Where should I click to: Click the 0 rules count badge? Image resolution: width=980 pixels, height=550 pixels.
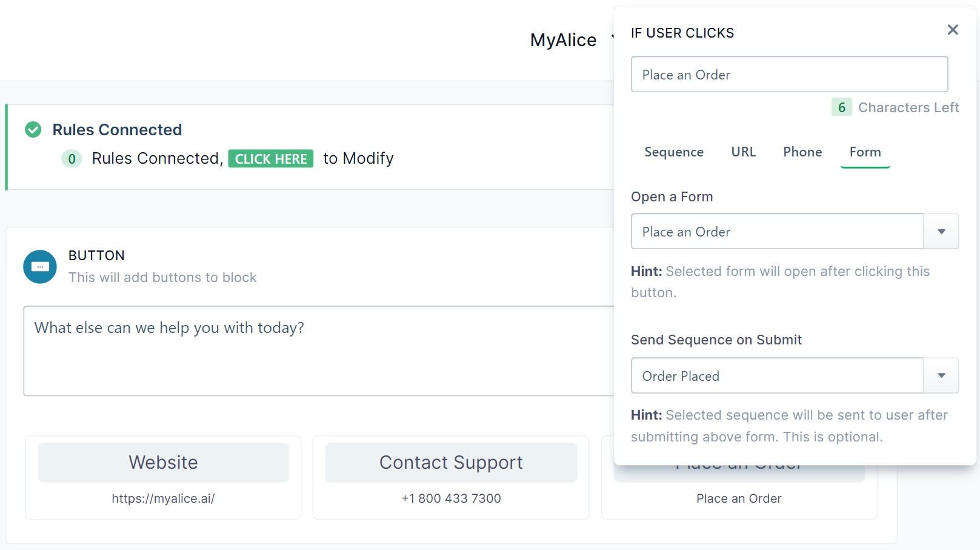pos(72,159)
